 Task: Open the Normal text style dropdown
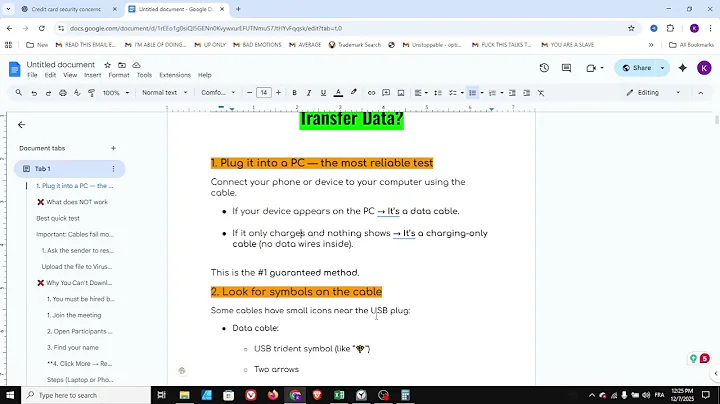pyautogui.click(x=165, y=93)
